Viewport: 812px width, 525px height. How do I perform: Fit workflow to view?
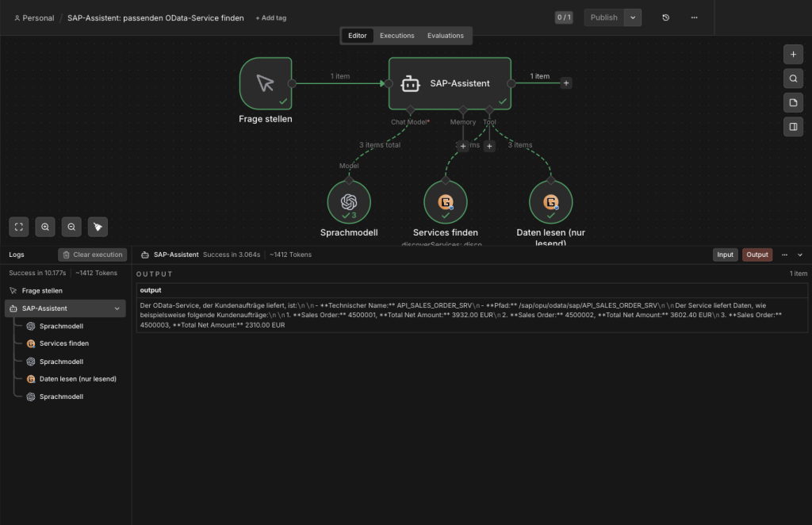coord(19,227)
